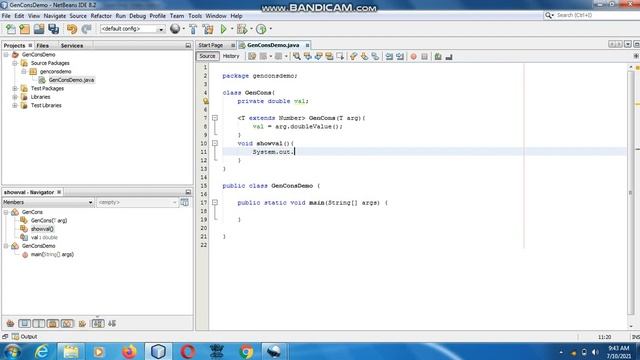Toggle Rectangular Selection editor button
The image size is (640, 360).
(340, 56)
